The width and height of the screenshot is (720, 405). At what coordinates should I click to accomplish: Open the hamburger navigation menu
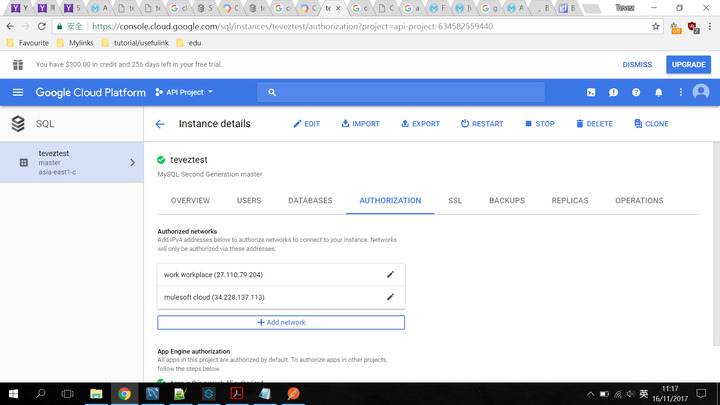pos(18,92)
